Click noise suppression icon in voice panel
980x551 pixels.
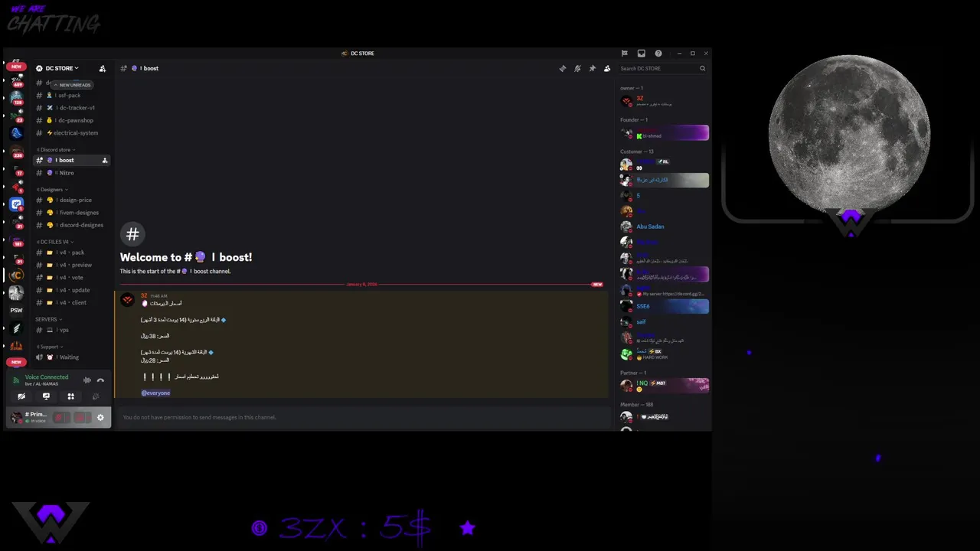(x=87, y=380)
